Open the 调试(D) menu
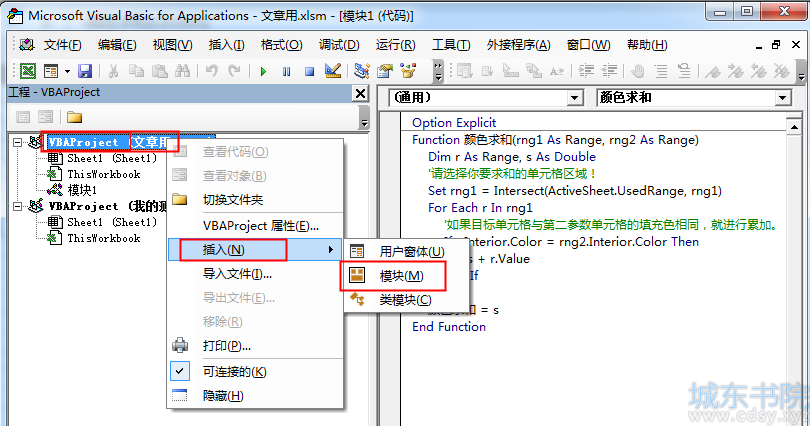 [x=339, y=45]
